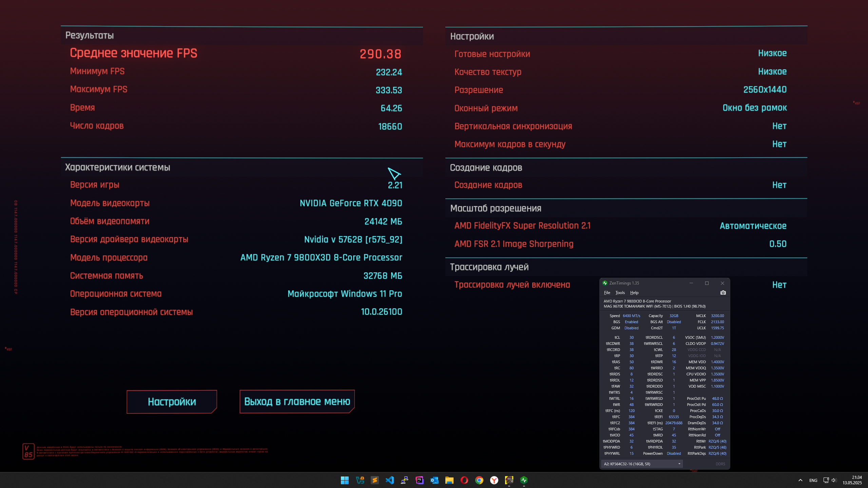This screenshot has width=868, height=488.
Task: Launch Visual Studio Code from taskbar
Action: coord(390,480)
